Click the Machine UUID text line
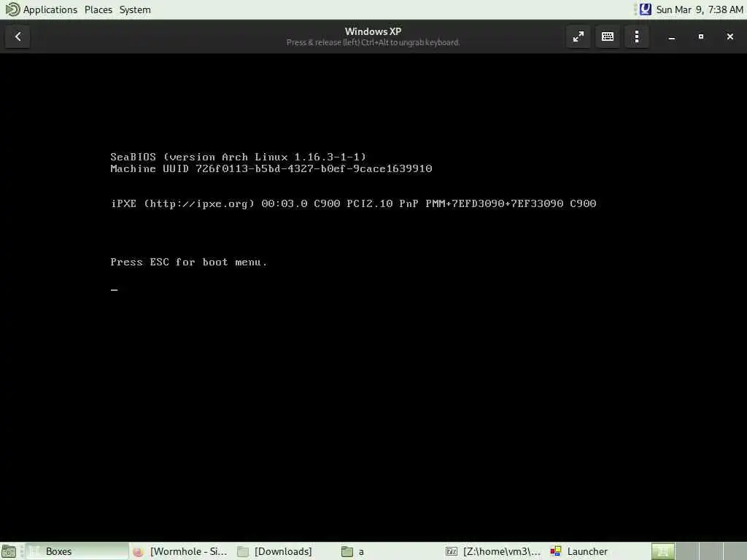Image resolution: width=747 pixels, height=560 pixels. click(271, 168)
